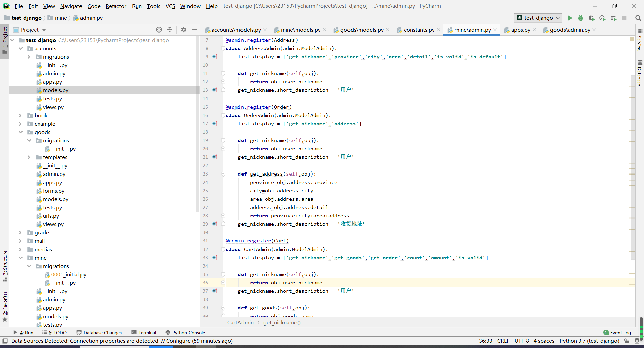The width and height of the screenshot is (644, 348).
Task: Fold get_nickname method at line 11
Action: coord(223,73)
